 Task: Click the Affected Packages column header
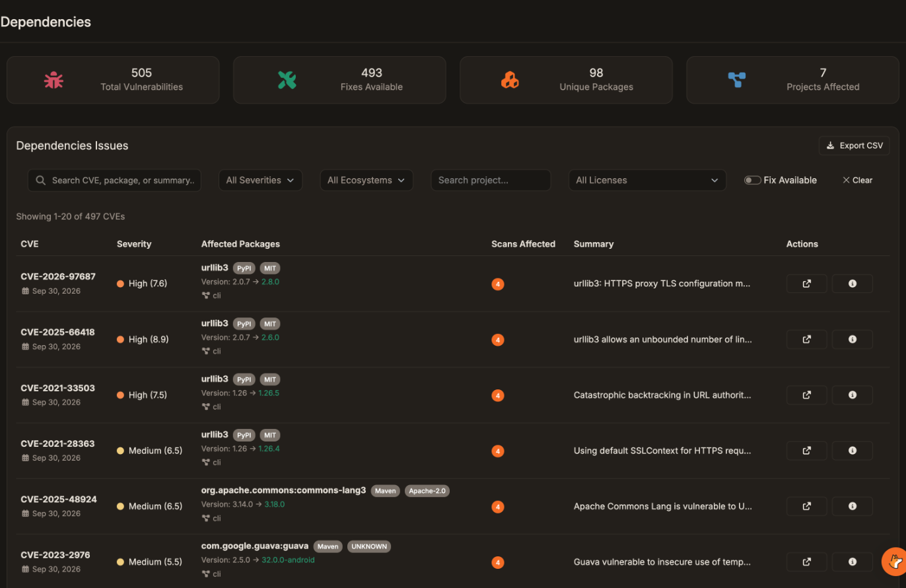click(x=240, y=244)
